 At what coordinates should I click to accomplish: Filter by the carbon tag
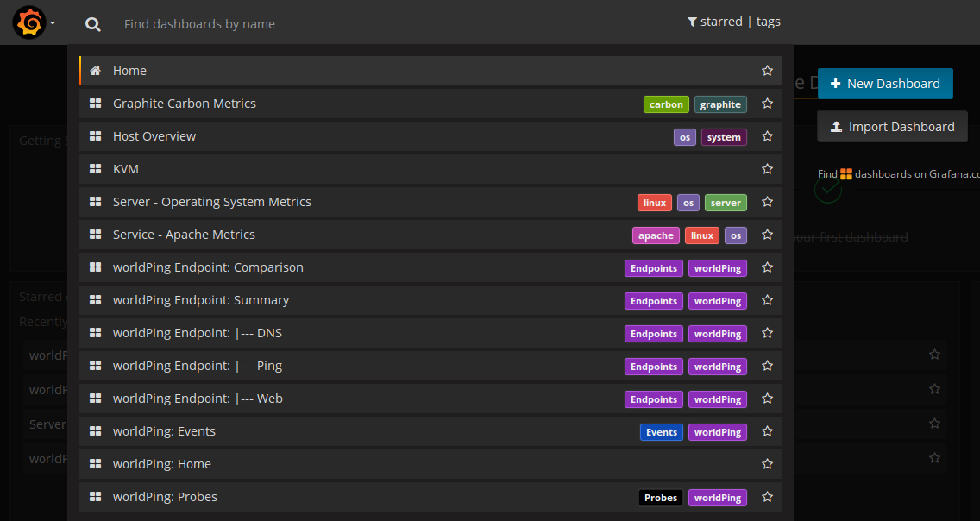point(666,104)
